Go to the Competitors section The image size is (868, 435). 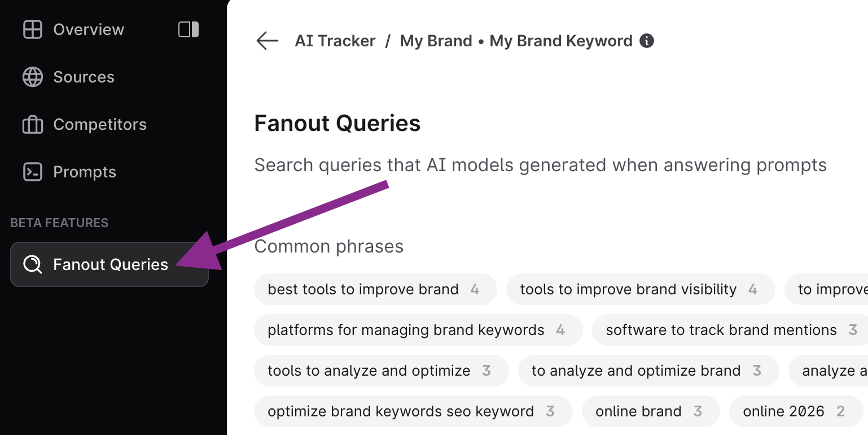click(x=100, y=125)
